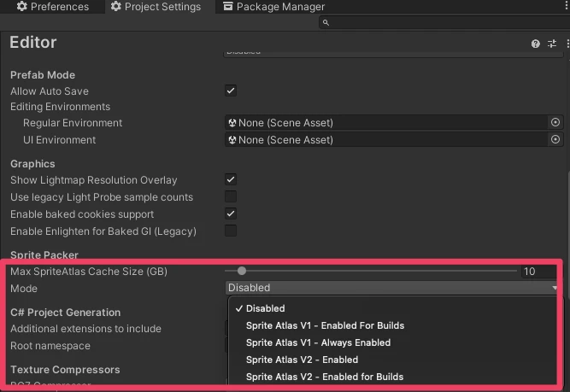Click the cache size value field showing 10

tap(538, 272)
